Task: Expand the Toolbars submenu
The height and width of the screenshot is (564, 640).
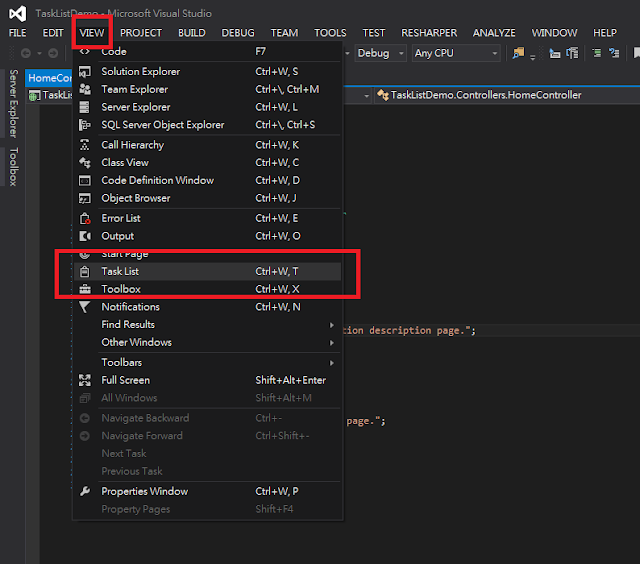Action: [207, 363]
